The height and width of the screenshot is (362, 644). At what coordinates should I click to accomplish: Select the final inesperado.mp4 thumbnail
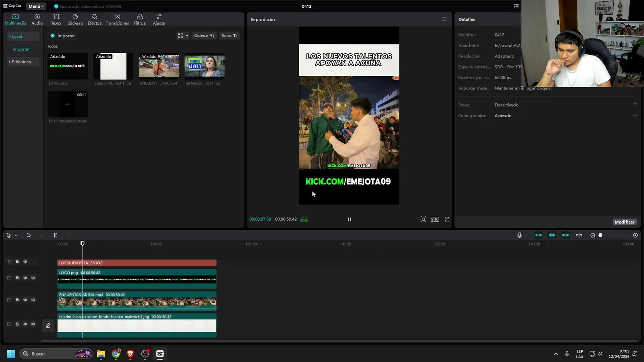(x=67, y=104)
